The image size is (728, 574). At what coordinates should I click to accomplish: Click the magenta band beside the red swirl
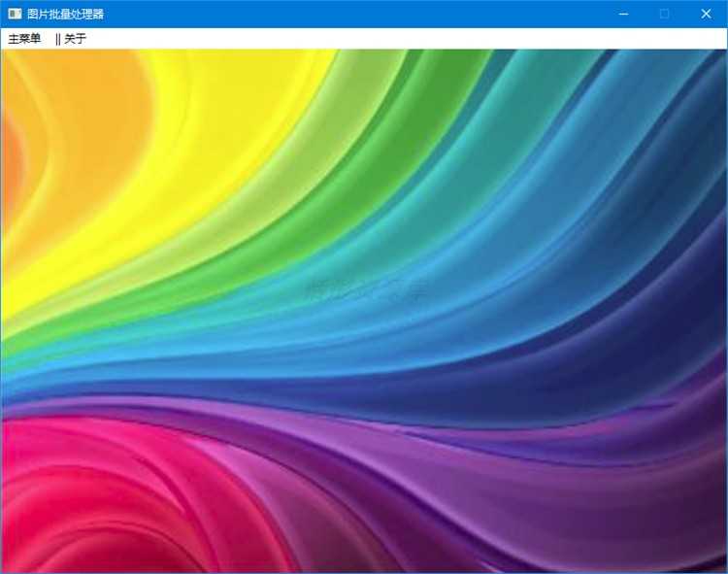pyautogui.click(x=260, y=488)
